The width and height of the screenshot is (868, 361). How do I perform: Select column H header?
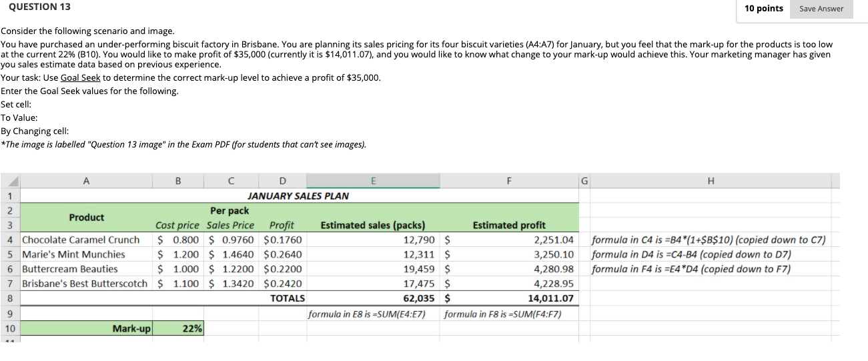point(710,182)
